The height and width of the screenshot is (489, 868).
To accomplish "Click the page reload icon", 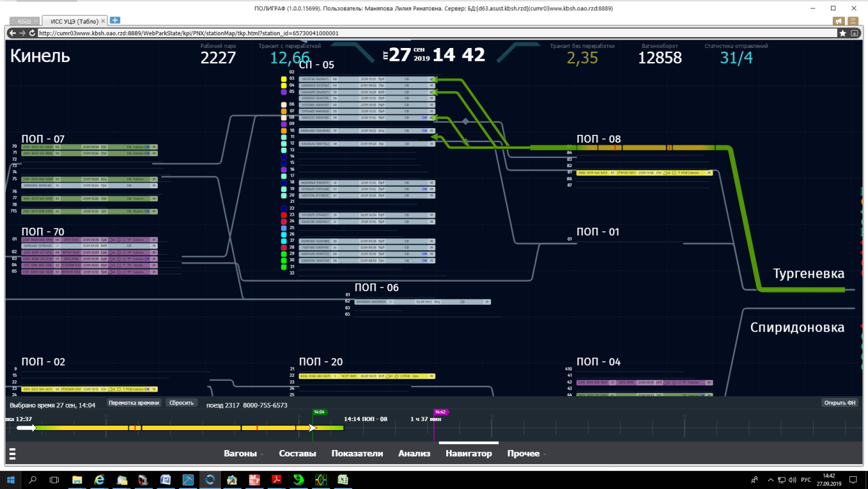I will pyautogui.click(x=32, y=33).
